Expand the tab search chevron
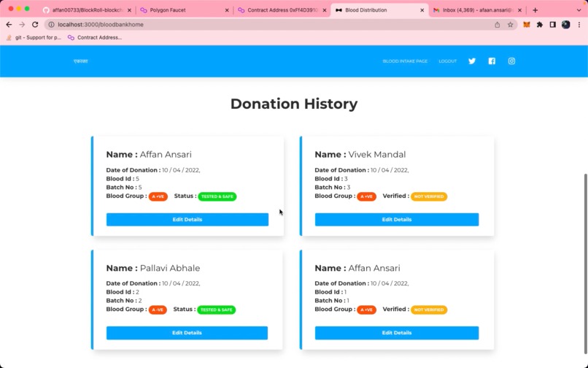The image size is (588, 368). 579,10
